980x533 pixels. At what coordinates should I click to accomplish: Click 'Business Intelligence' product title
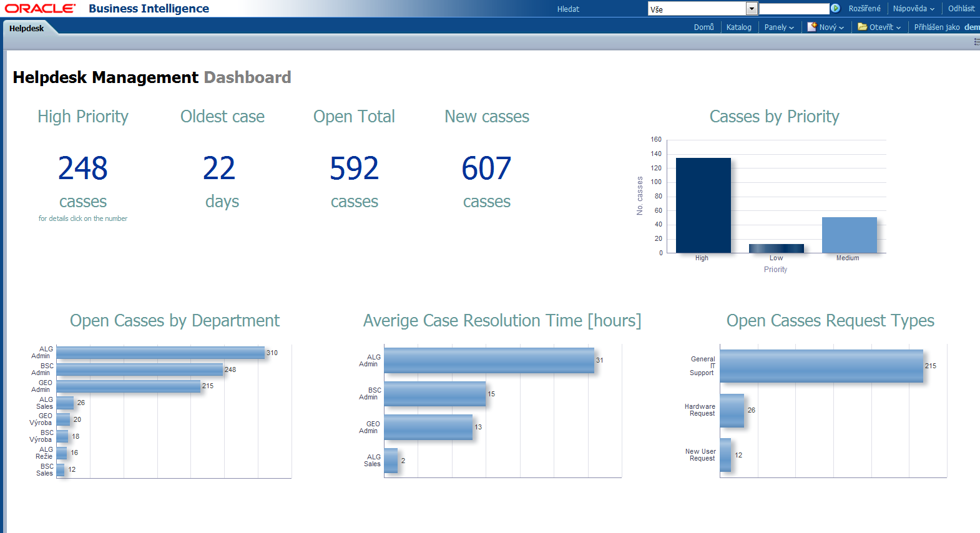tap(149, 9)
